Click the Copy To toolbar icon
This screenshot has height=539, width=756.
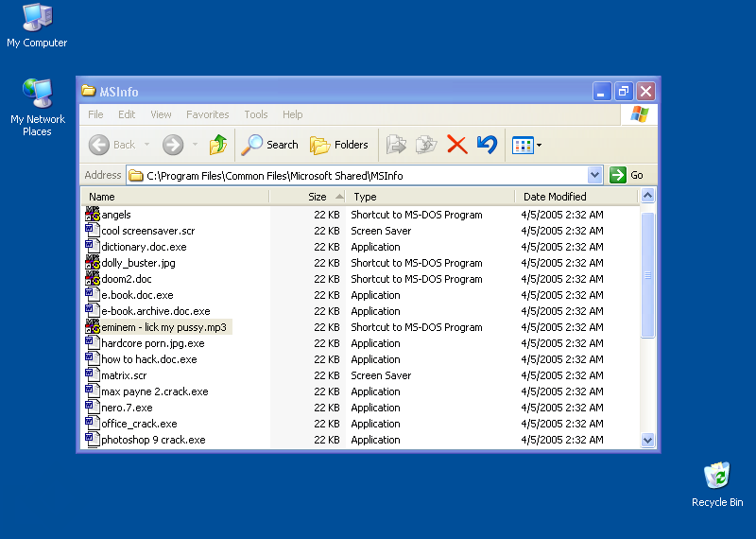click(426, 145)
